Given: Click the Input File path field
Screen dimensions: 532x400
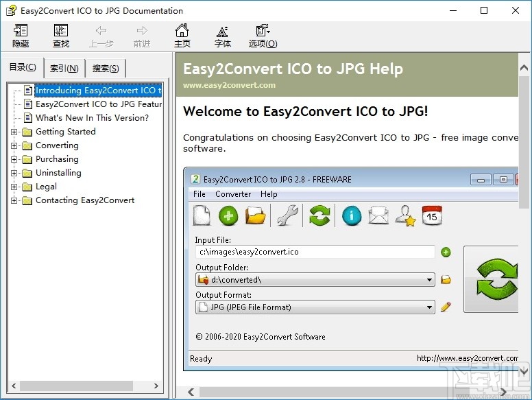Looking at the screenshot, I should point(315,252).
